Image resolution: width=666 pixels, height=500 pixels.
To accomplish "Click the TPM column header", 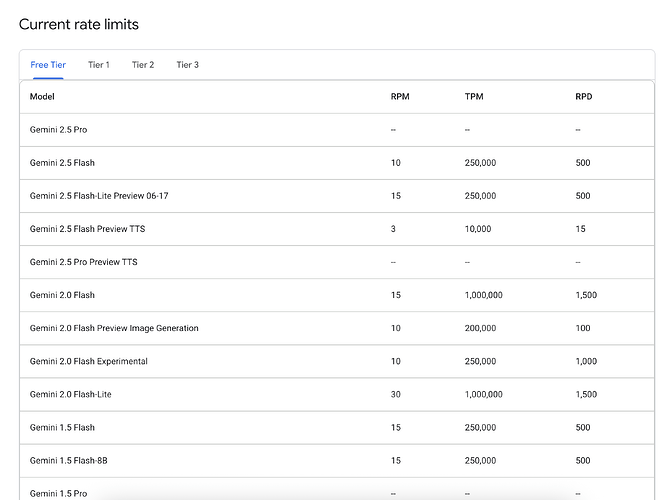I will pos(474,96).
